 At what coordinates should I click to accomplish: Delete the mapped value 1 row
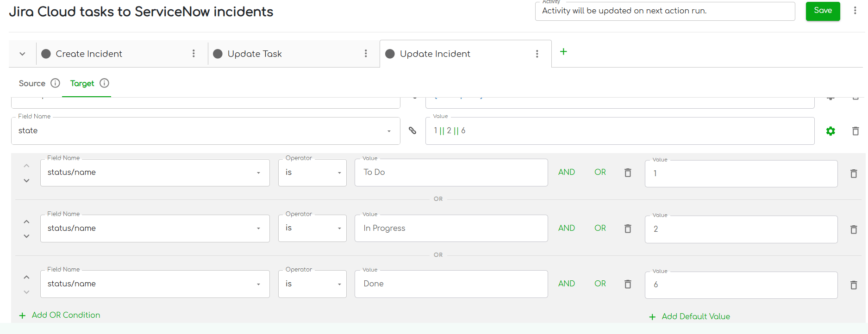click(854, 173)
